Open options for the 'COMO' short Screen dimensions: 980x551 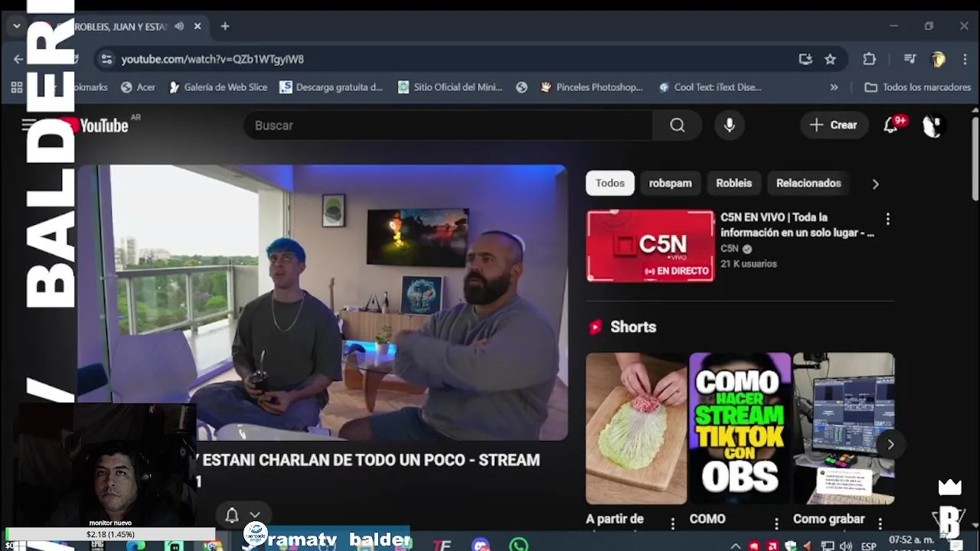point(776,523)
